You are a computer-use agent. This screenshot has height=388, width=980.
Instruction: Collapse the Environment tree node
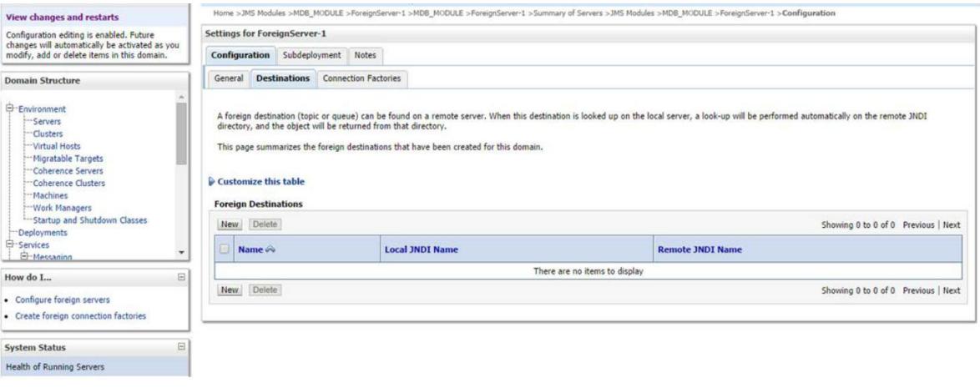[10, 108]
